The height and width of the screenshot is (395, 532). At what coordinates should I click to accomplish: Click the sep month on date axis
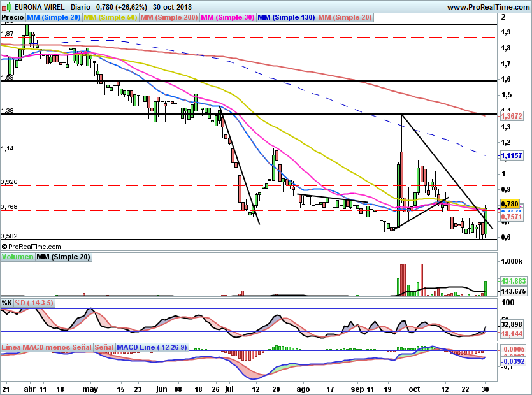coord(357,389)
